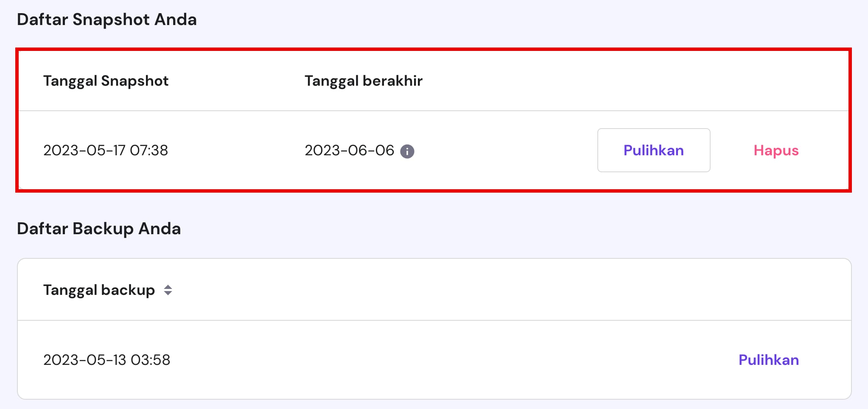Select the down arrow of the sort control
The width and height of the screenshot is (868, 409).
click(x=168, y=293)
